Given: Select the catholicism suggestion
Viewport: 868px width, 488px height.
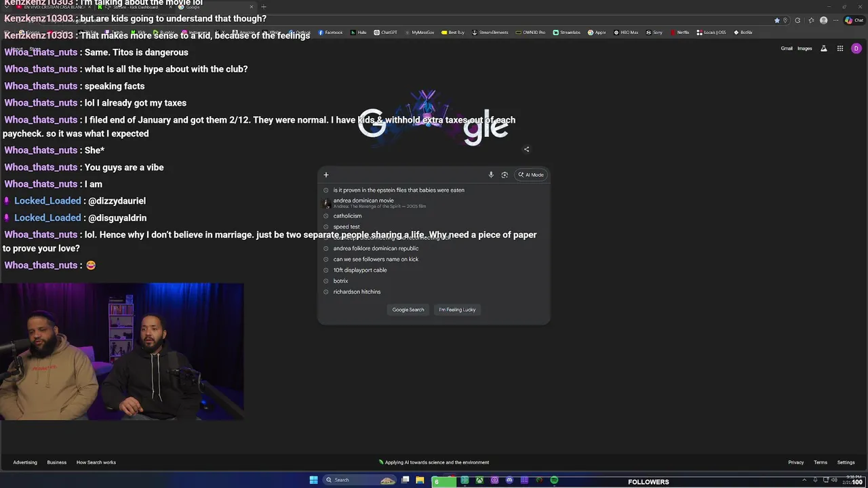Looking at the screenshot, I should (434, 216).
